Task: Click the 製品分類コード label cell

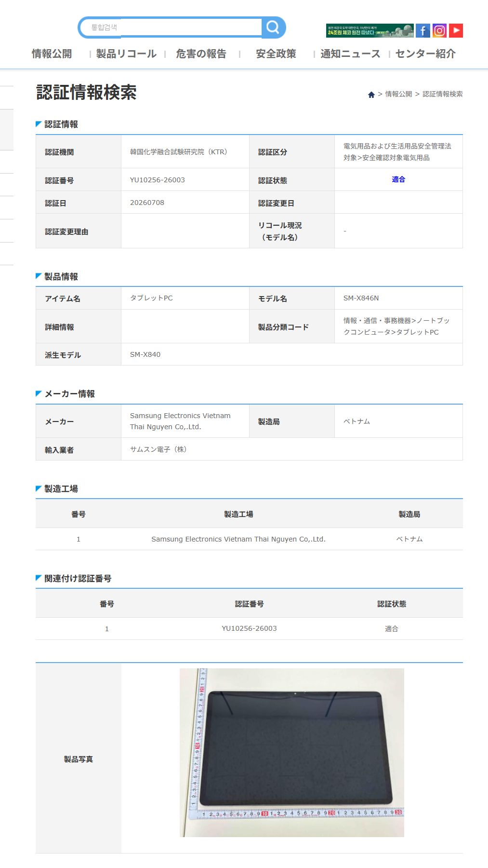Action: 292,326
